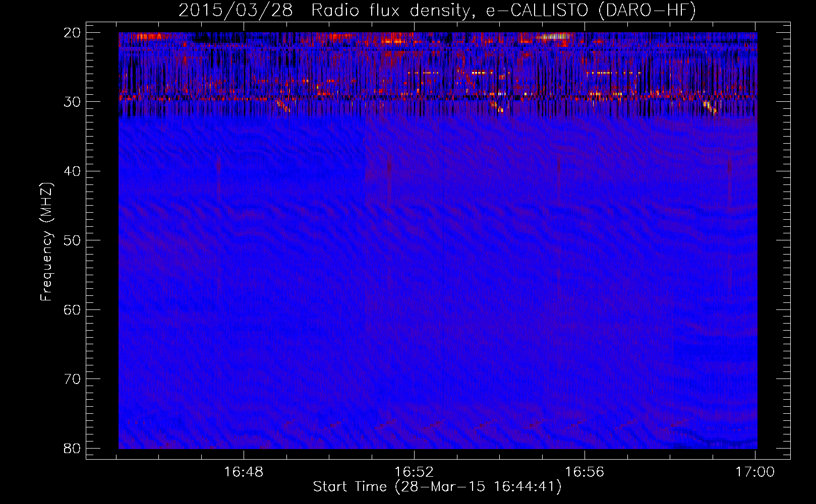
Task: Click the 16:52 time tick label
Action: pos(414,472)
